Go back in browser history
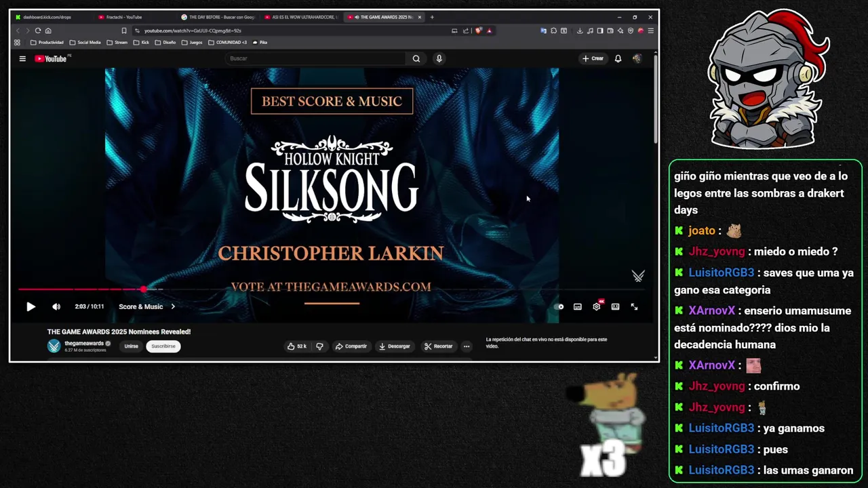This screenshot has width=868, height=488. pyautogui.click(x=18, y=30)
